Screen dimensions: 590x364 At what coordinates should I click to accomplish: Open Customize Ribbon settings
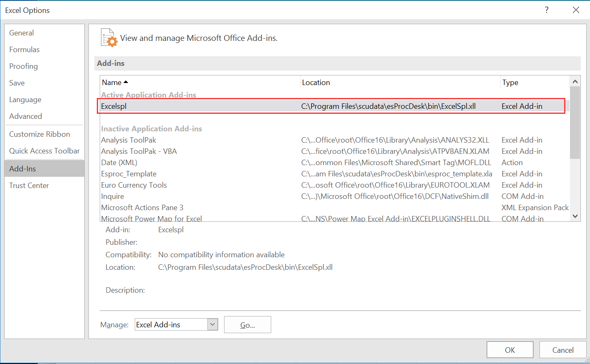click(40, 134)
